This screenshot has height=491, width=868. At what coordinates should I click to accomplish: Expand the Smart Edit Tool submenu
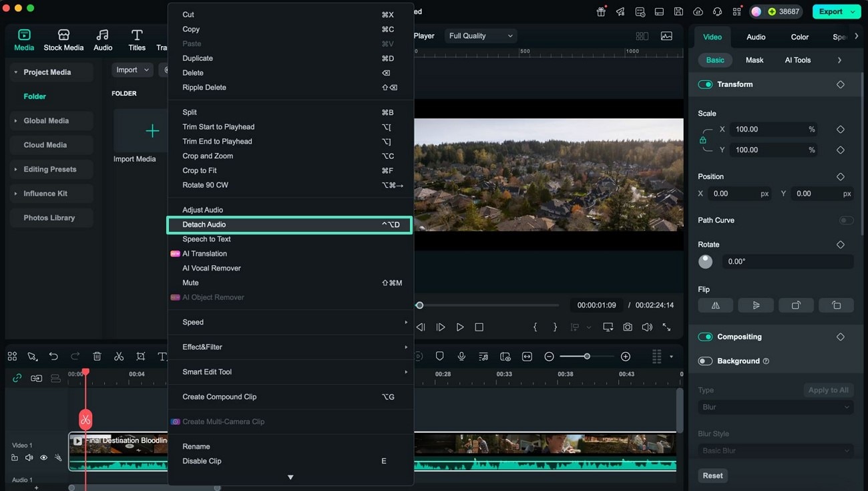[x=290, y=372]
